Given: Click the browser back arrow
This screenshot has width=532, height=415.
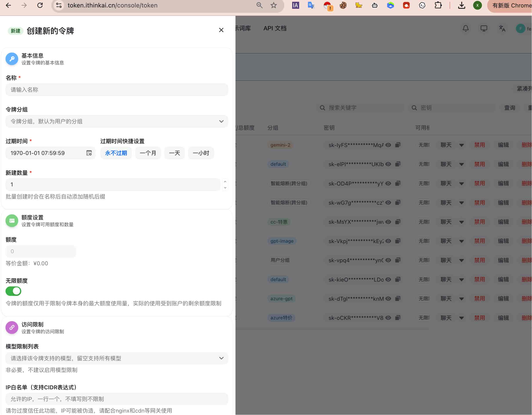Looking at the screenshot, I should [9, 5].
